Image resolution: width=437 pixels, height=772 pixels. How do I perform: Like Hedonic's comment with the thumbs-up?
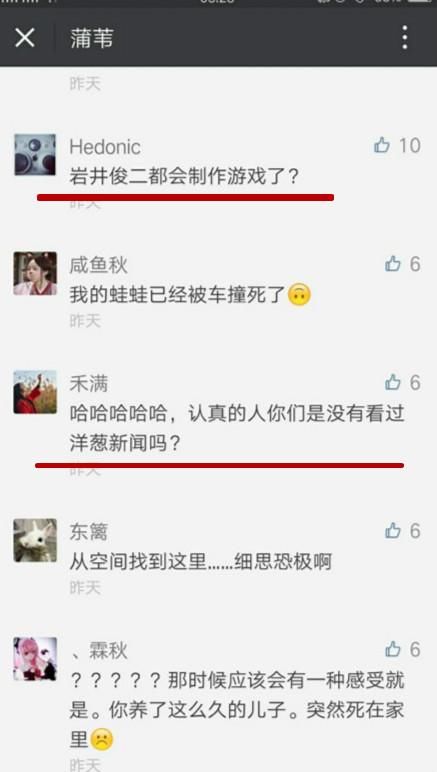[382, 145]
